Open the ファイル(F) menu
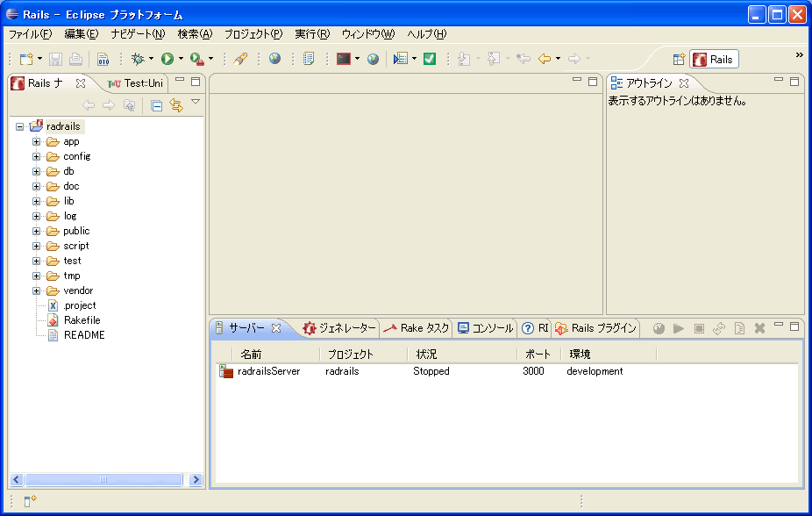The width and height of the screenshot is (812, 516). pos(30,34)
